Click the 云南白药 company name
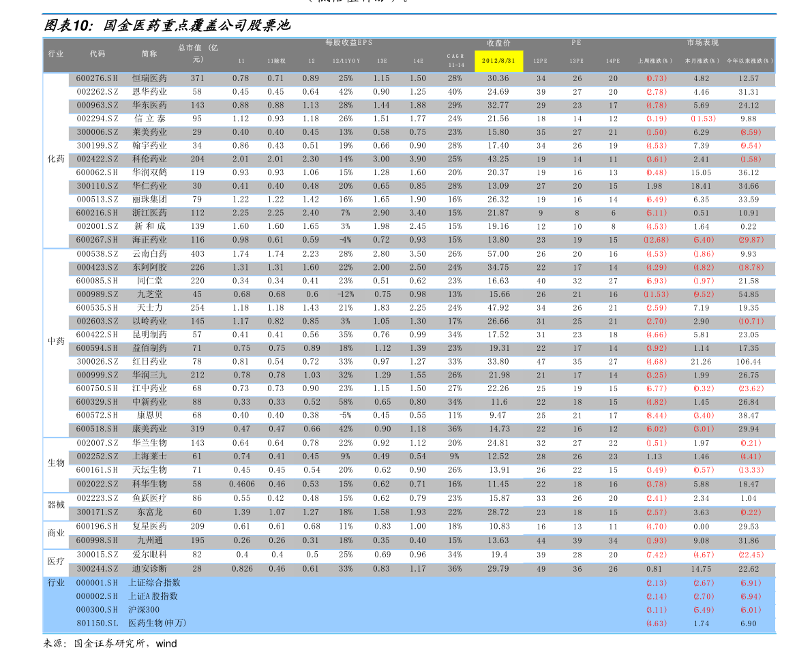Screen dimensions: 812x663 [149, 254]
